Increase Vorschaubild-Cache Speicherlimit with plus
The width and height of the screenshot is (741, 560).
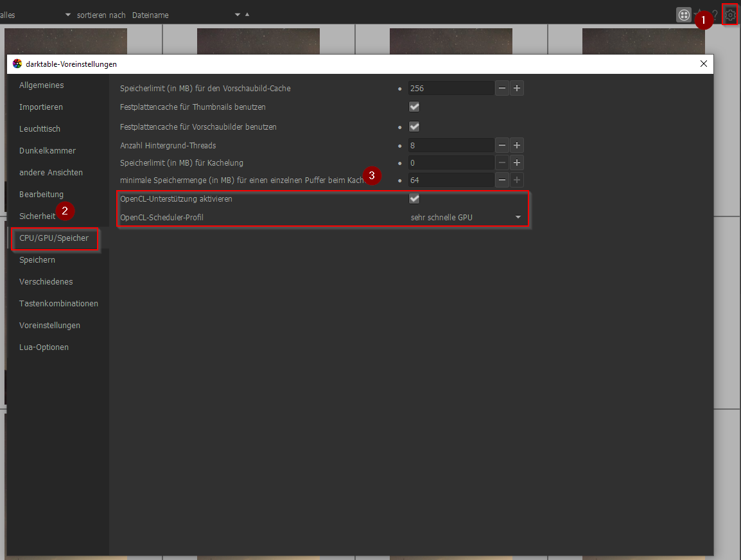click(517, 89)
